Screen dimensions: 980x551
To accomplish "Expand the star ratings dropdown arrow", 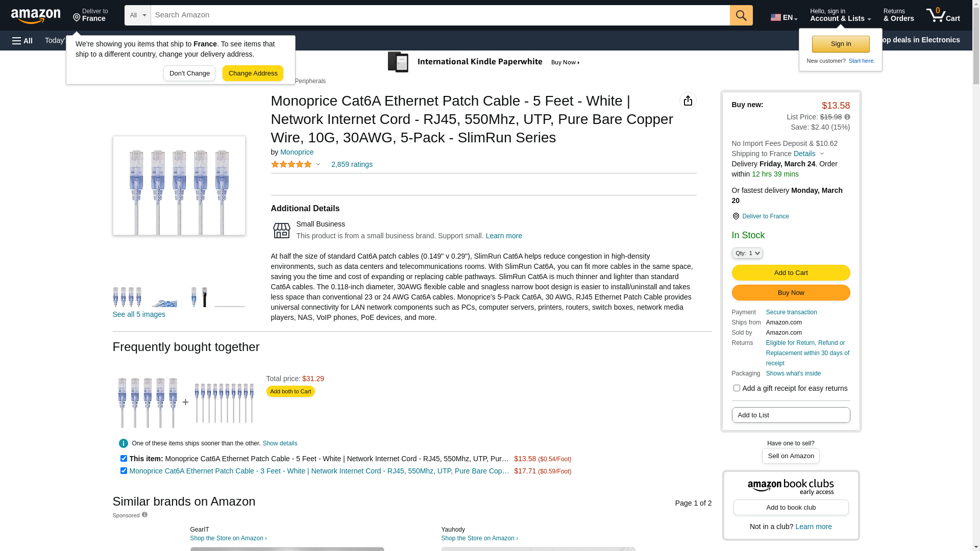I will pyautogui.click(x=318, y=164).
